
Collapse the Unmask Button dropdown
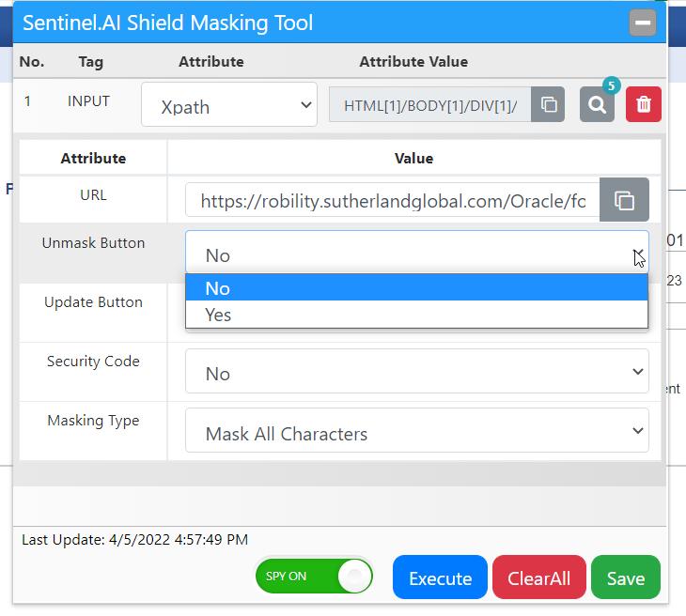[x=416, y=254]
